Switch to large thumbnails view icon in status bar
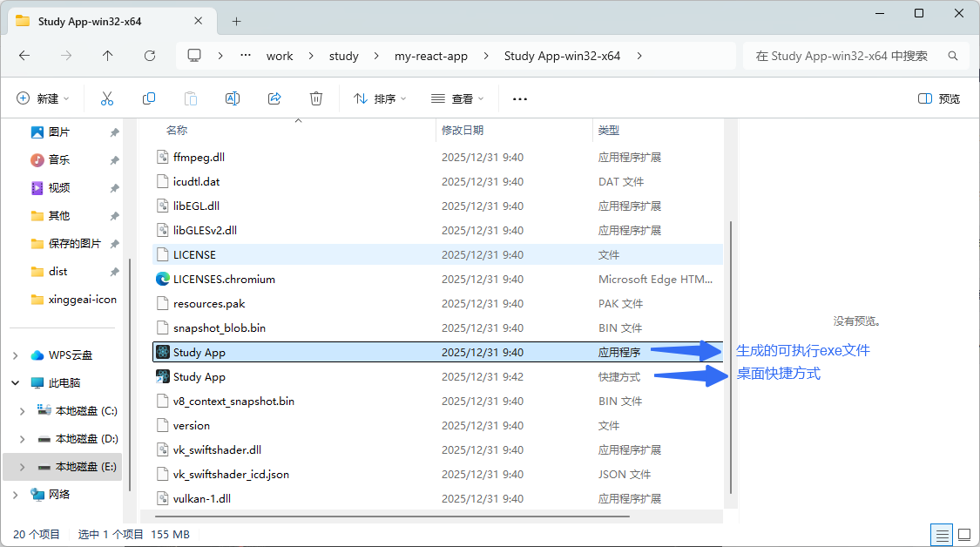The image size is (980, 547). [x=964, y=535]
